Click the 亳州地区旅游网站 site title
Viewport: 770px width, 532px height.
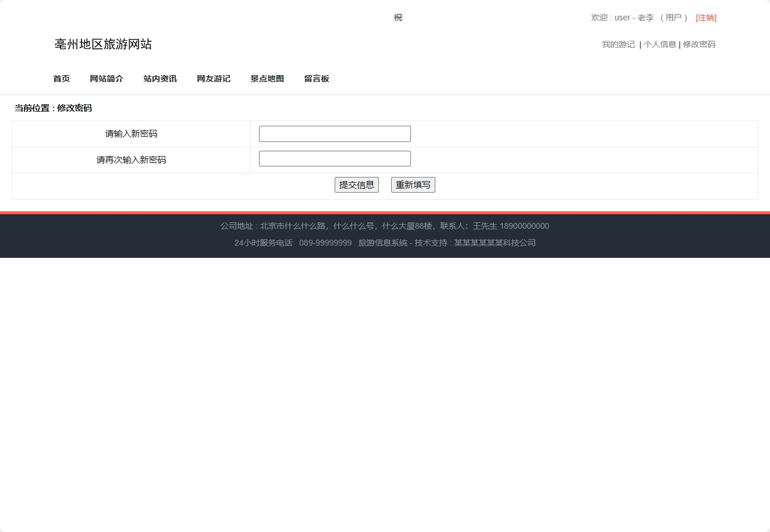coord(103,44)
